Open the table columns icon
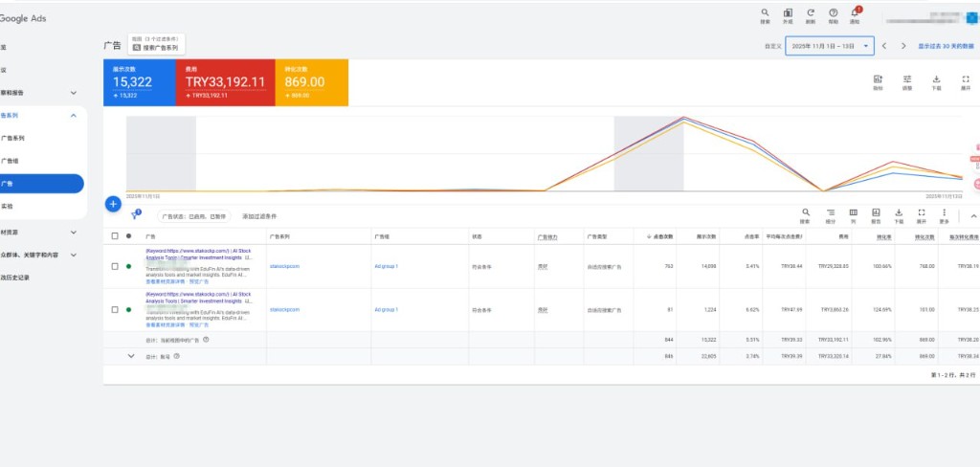The height and width of the screenshot is (467, 980). point(853,215)
